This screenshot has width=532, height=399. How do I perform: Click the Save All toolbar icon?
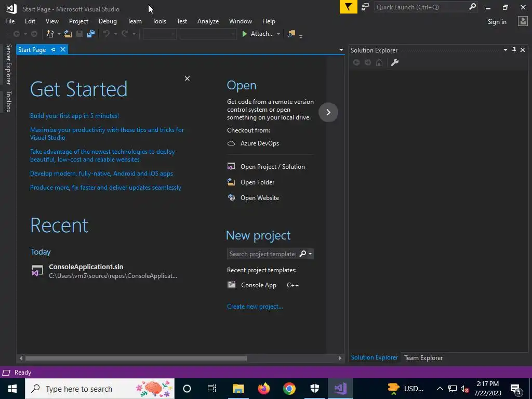click(90, 34)
